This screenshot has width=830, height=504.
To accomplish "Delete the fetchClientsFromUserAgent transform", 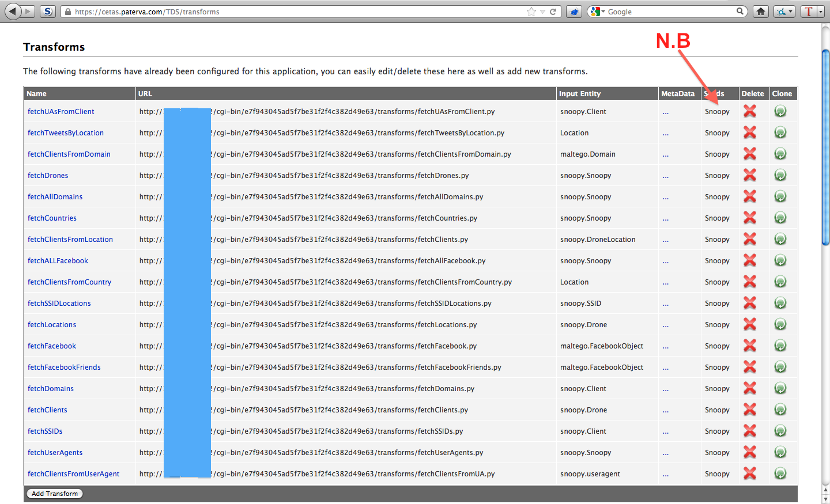I will pyautogui.click(x=749, y=473).
